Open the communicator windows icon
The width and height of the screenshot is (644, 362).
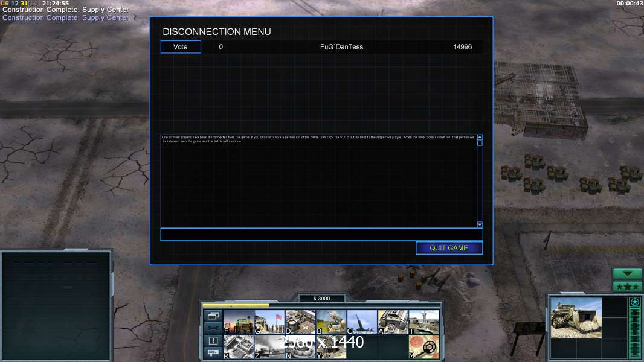click(x=213, y=316)
